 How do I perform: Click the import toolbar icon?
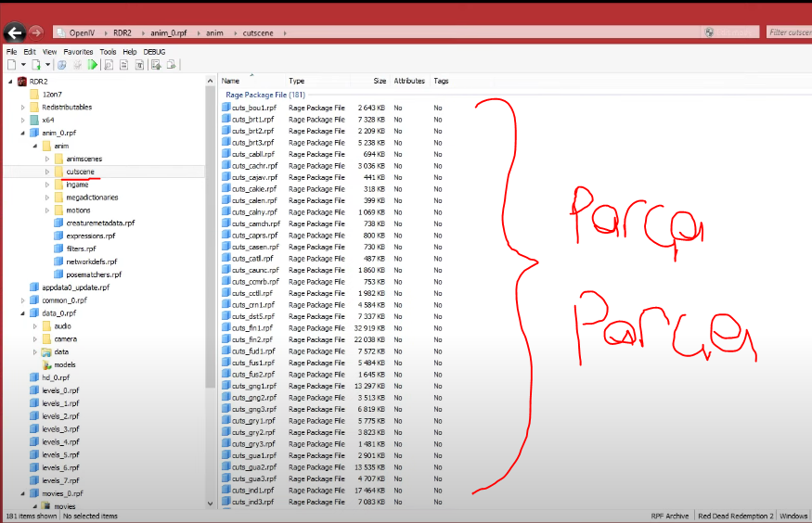coord(156,65)
